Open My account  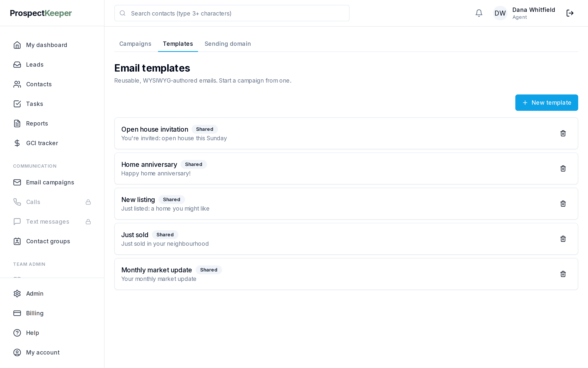(x=52, y=352)
